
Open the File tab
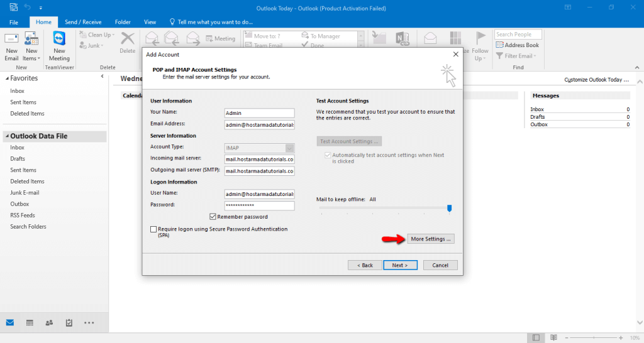14,22
